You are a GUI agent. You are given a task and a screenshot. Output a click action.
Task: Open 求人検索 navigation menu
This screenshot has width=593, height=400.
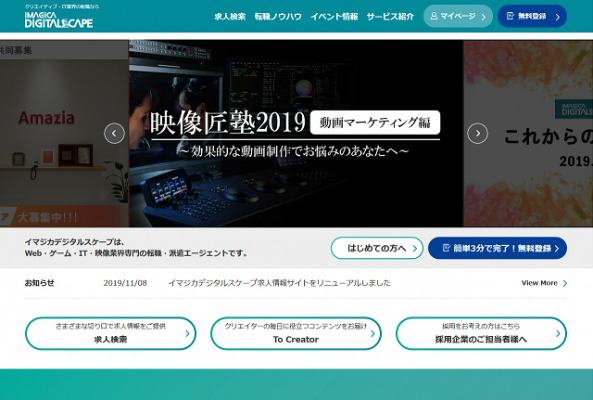click(230, 16)
